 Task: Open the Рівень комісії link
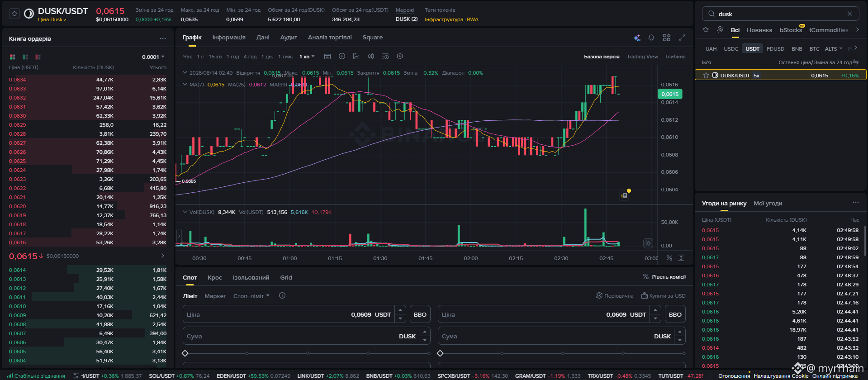[664, 277]
